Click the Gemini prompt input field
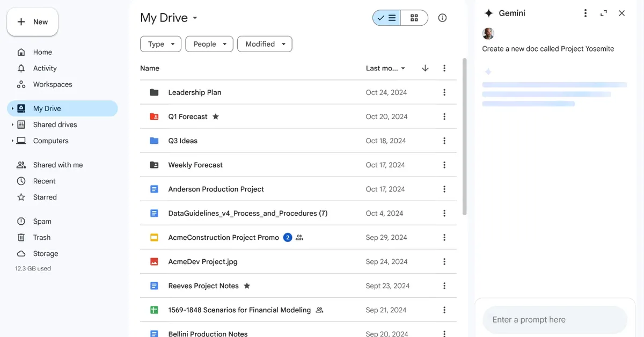Image resolution: width=644 pixels, height=337 pixels. 555,319
